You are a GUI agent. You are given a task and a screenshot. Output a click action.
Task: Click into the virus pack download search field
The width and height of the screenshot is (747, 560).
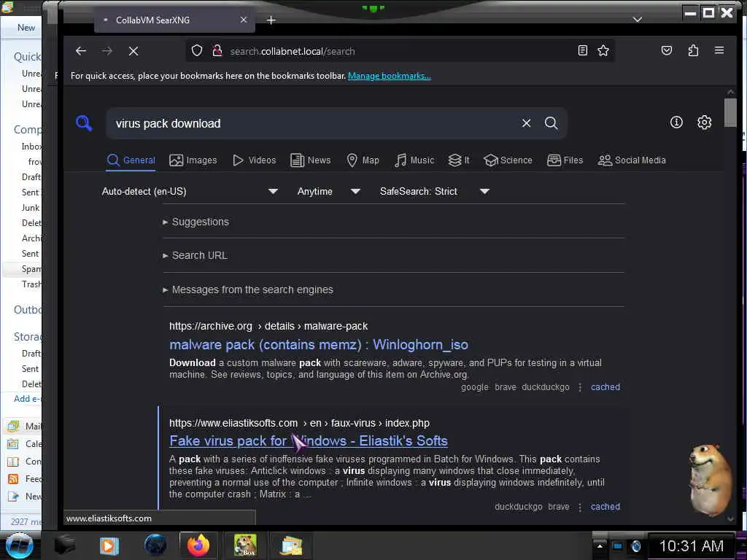[312, 123]
